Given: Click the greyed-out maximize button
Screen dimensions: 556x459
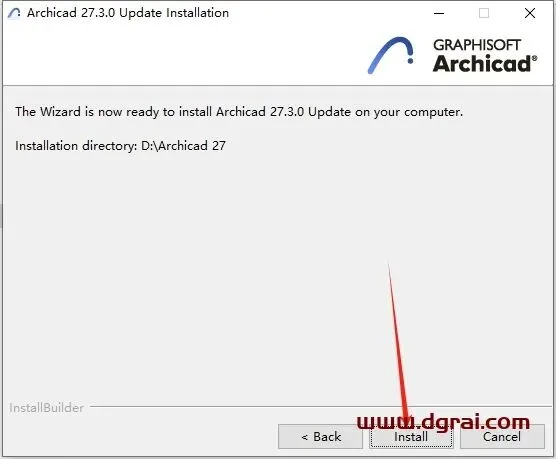Looking at the screenshot, I should click(x=484, y=13).
